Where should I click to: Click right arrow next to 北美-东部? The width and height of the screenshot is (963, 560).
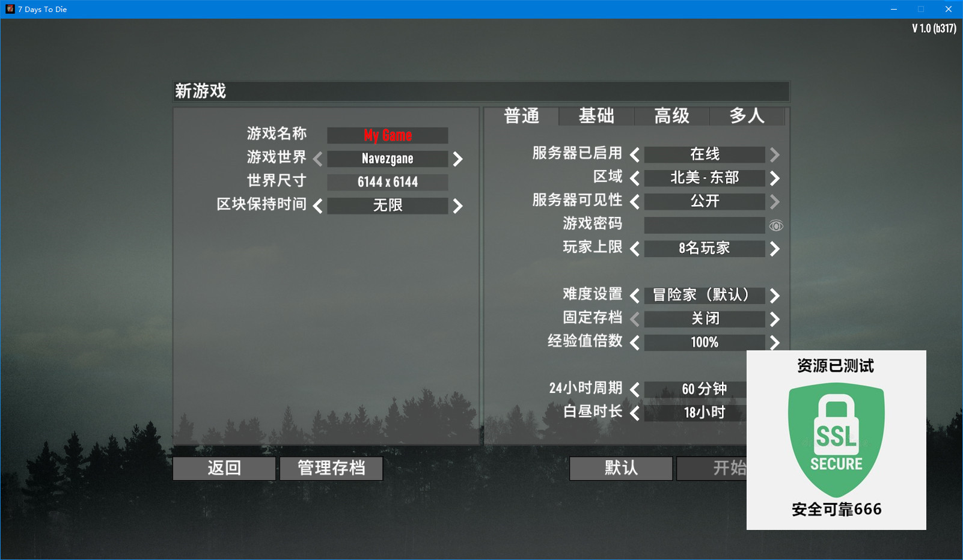pos(775,178)
